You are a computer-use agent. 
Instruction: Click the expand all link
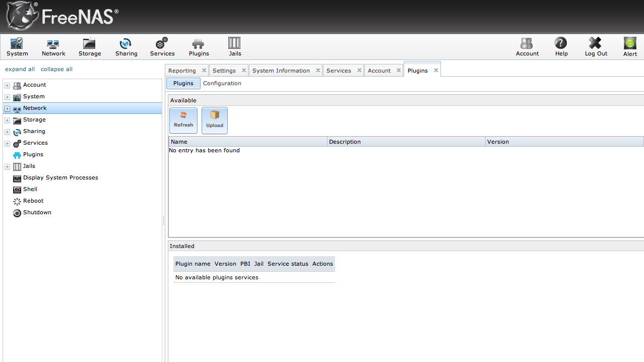pos(20,69)
